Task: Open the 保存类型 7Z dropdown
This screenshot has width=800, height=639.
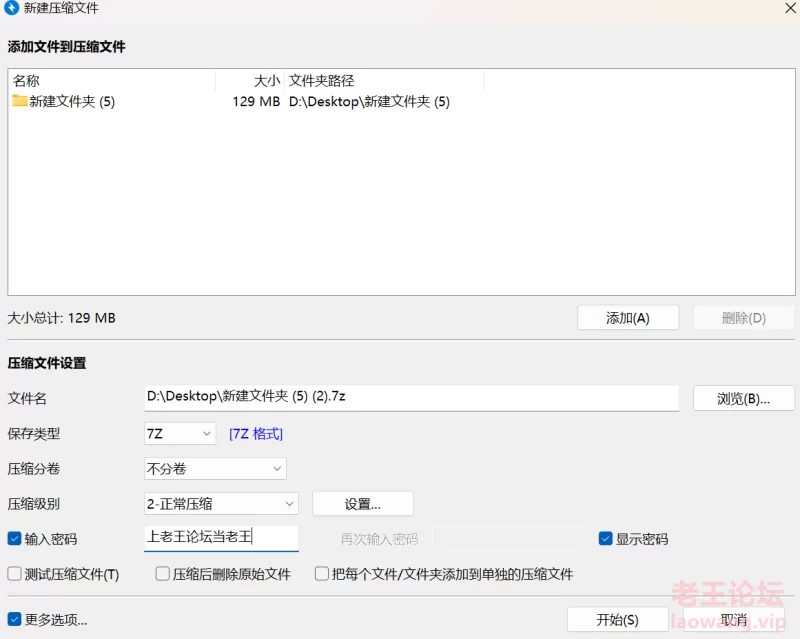Action: [x=180, y=434]
